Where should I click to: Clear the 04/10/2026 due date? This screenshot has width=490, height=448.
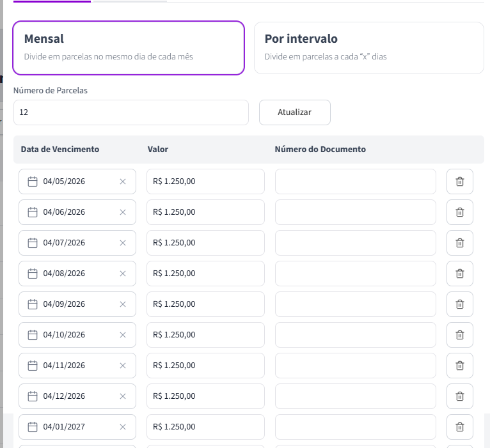click(123, 335)
